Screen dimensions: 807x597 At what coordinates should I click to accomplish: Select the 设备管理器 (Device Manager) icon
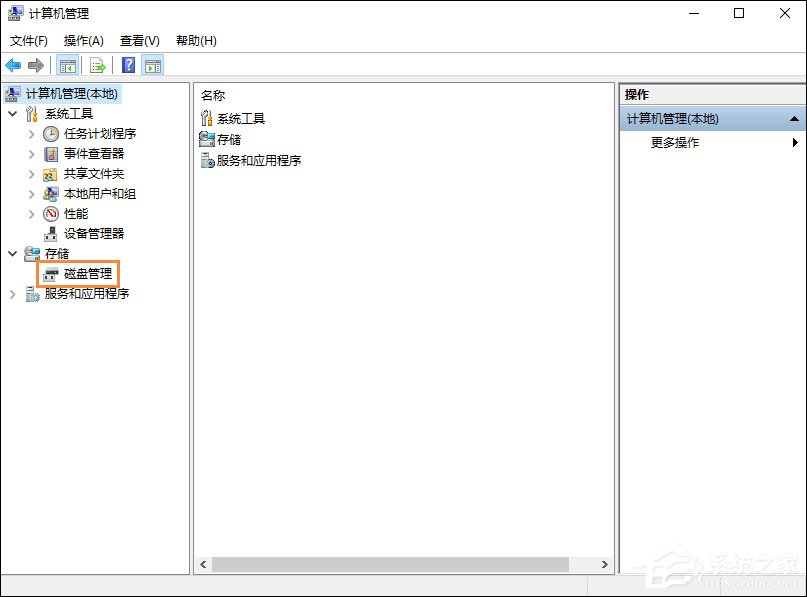tap(52, 234)
